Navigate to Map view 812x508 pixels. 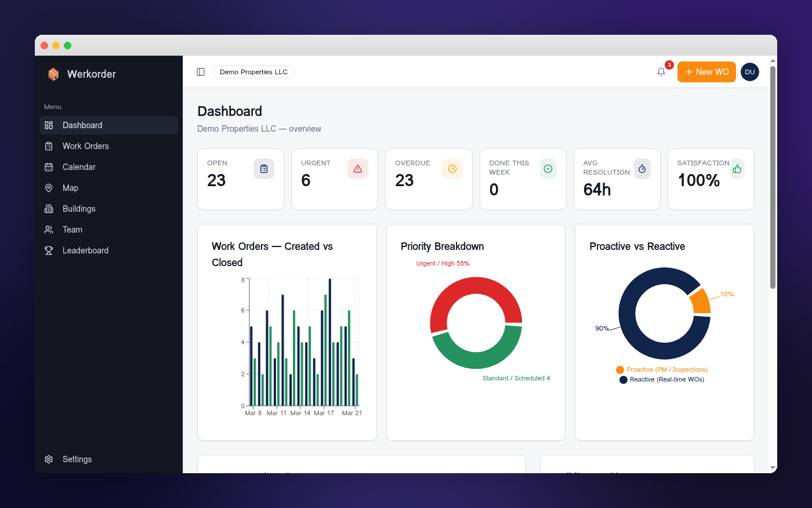point(108,188)
